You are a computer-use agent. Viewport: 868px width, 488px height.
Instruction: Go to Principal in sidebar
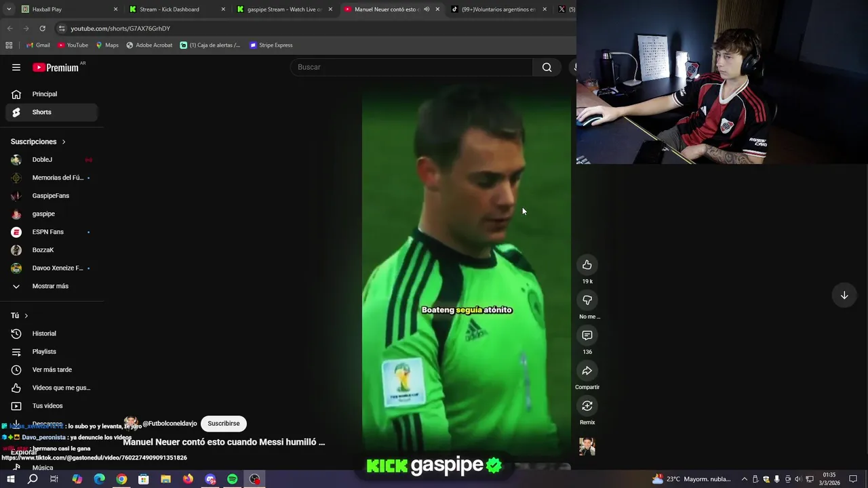pos(51,94)
